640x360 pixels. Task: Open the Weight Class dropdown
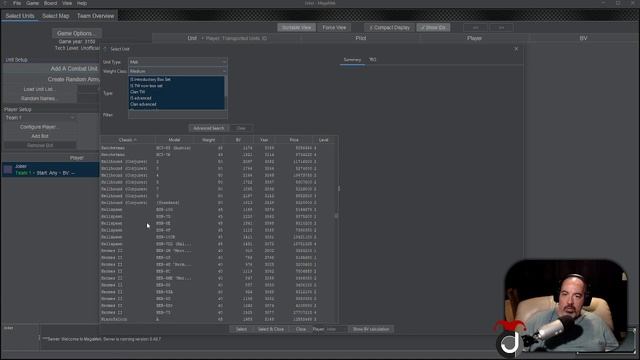click(178, 71)
